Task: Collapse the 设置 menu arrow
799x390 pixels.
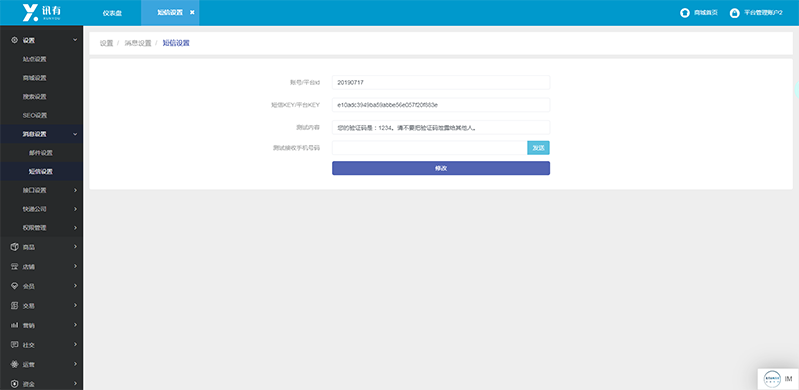Action: point(75,40)
